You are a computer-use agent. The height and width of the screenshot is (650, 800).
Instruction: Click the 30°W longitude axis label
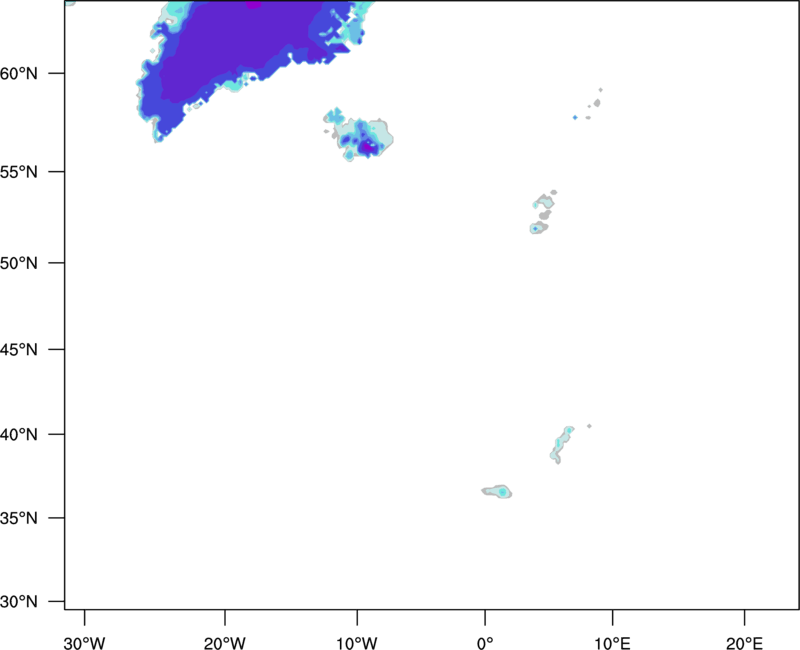click(85, 641)
